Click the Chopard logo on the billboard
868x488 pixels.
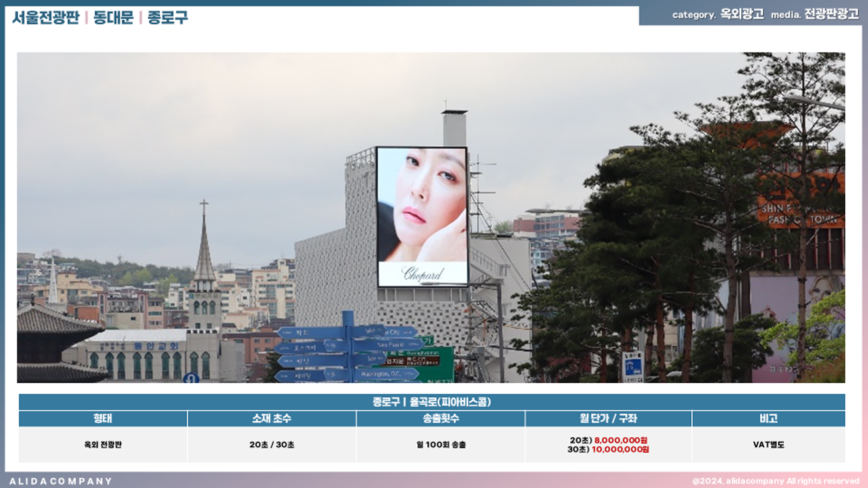click(x=422, y=274)
